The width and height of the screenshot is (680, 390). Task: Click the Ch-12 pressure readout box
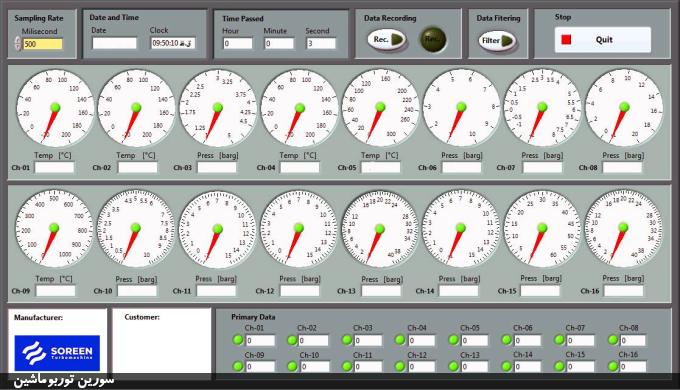point(300,291)
